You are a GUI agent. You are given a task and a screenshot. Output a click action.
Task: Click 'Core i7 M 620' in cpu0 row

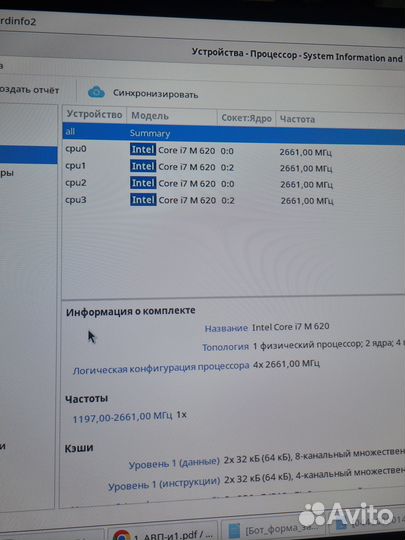(x=187, y=150)
